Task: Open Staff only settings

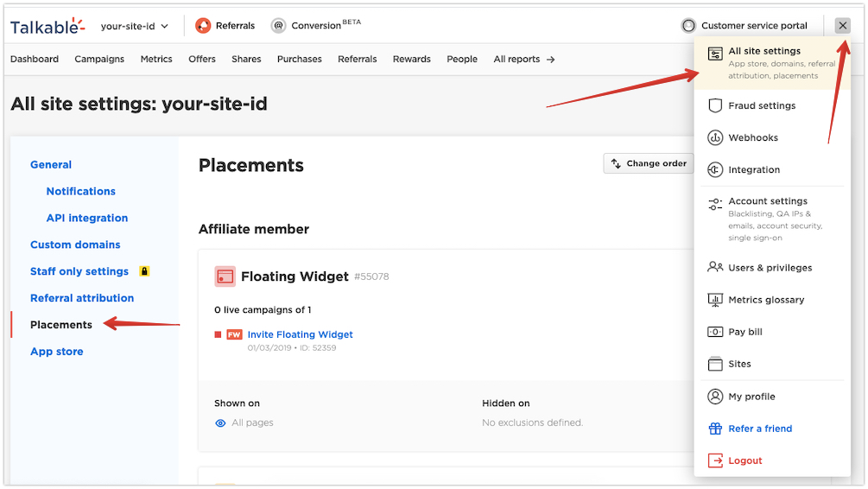Action: tap(79, 271)
